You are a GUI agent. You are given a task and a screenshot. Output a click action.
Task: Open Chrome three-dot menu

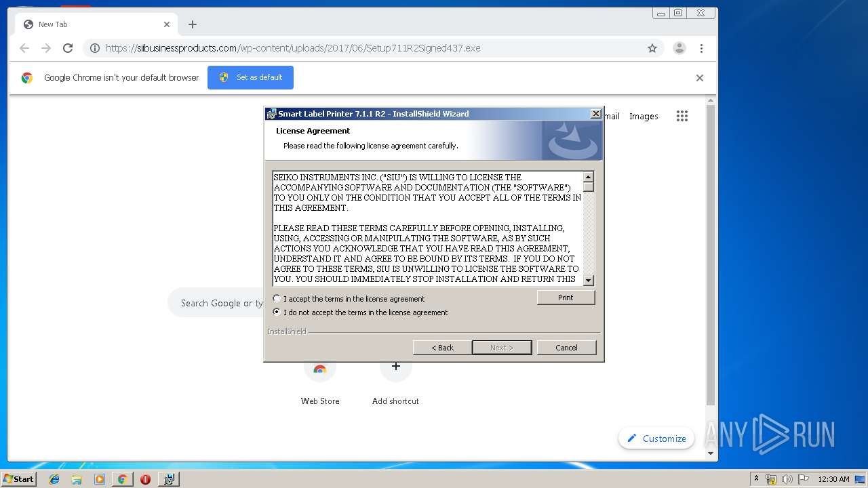click(701, 48)
